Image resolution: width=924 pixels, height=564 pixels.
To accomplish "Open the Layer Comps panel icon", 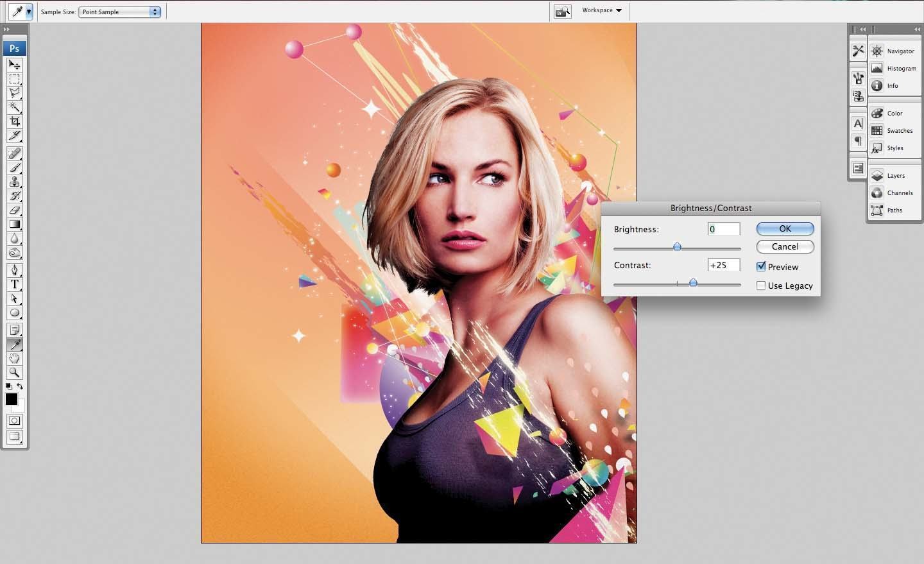I will pyautogui.click(x=858, y=168).
